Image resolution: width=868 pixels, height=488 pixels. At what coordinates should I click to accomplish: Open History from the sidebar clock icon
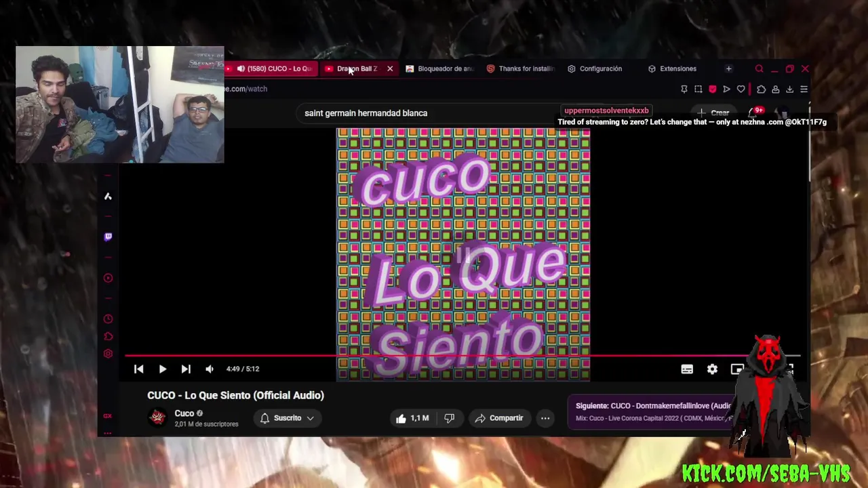[108, 319]
